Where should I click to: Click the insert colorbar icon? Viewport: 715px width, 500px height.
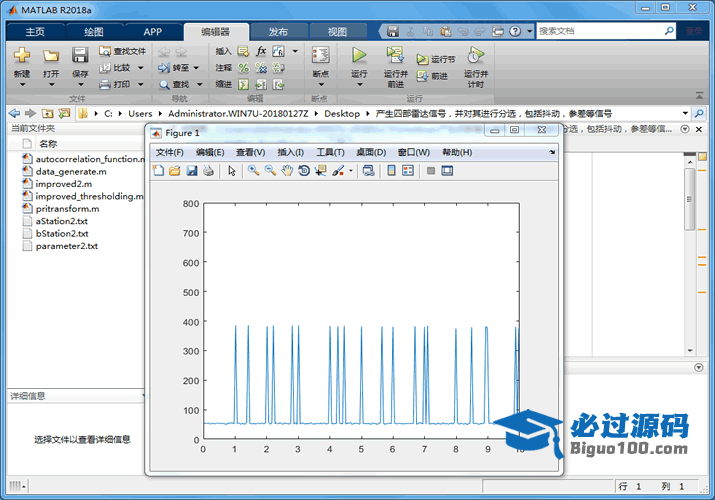pos(391,171)
